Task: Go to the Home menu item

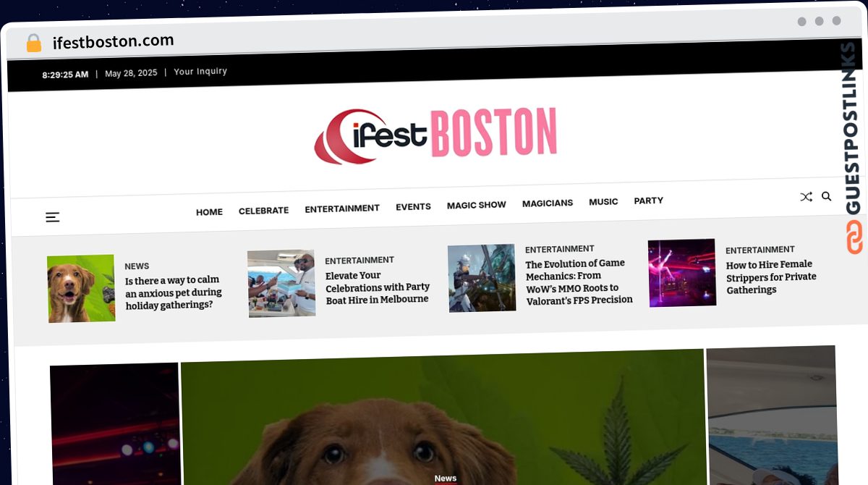Action: pyautogui.click(x=209, y=212)
